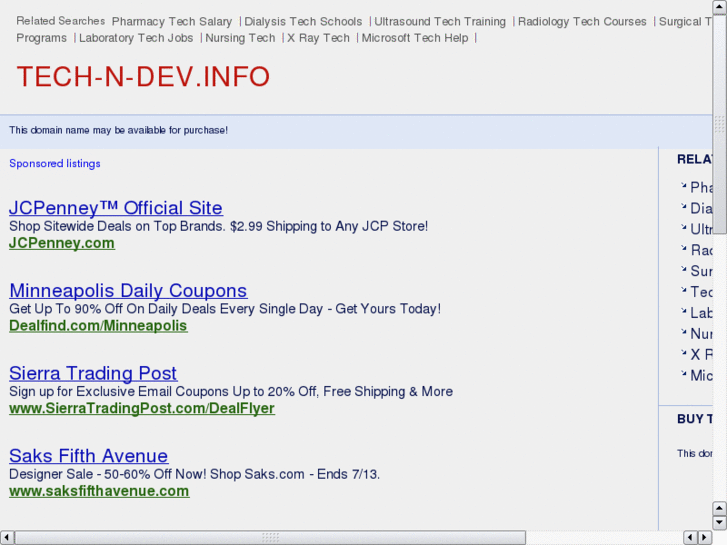
Task: Click Saks 'Designer Sale' description text
Action: pos(194,474)
